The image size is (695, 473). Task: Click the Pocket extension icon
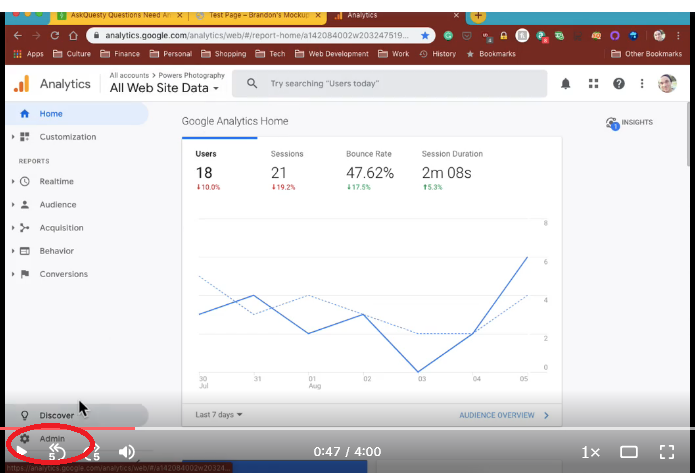[x=467, y=35]
